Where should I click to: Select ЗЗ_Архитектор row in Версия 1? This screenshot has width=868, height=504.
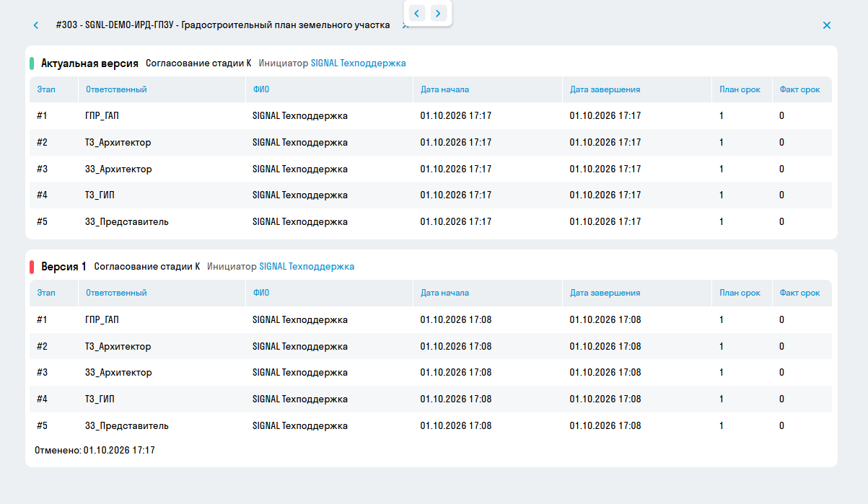tap(431, 373)
